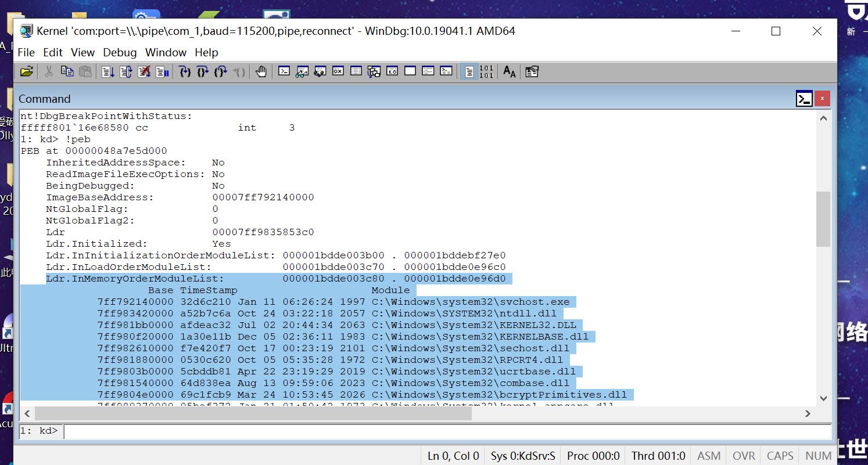
Task: Click the Font settings (AA) toolbar icon
Action: 508,71
